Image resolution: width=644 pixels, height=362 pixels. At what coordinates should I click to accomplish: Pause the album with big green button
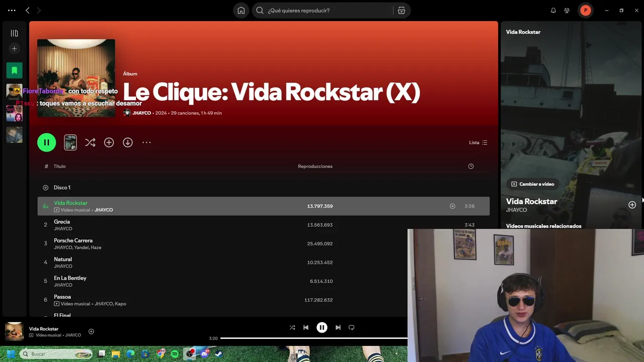[x=46, y=142]
